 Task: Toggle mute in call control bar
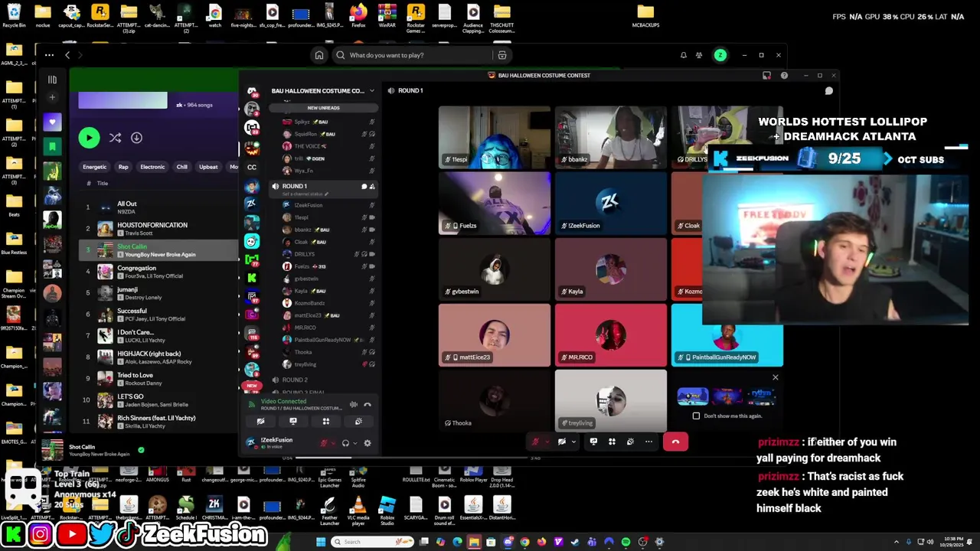535,442
